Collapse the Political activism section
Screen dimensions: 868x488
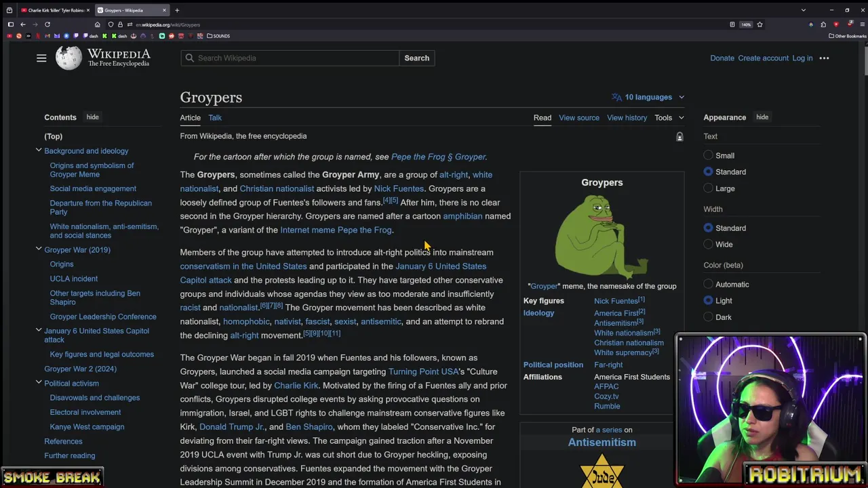[39, 383]
